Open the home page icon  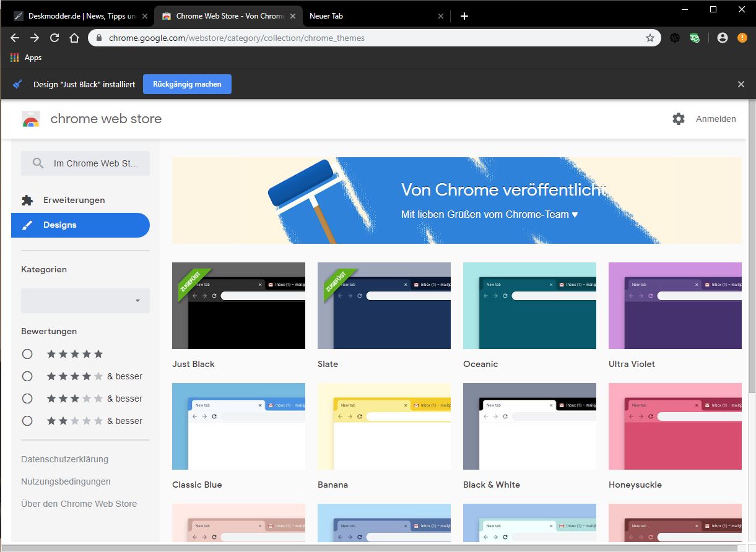click(74, 38)
